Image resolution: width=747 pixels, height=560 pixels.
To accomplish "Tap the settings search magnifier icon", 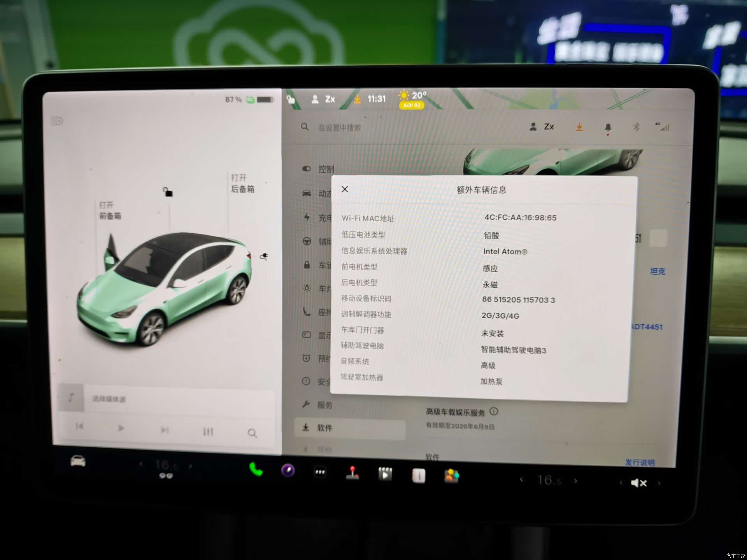I will point(305,127).
